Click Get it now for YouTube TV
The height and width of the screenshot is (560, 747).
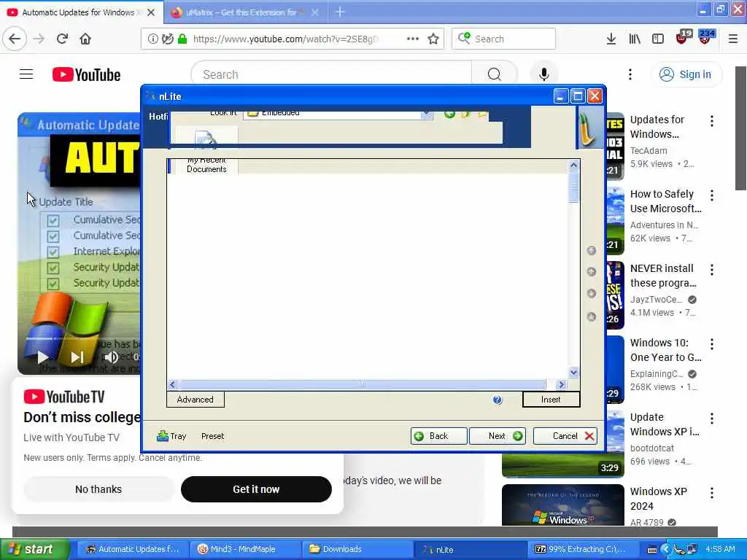click(256, 489)
